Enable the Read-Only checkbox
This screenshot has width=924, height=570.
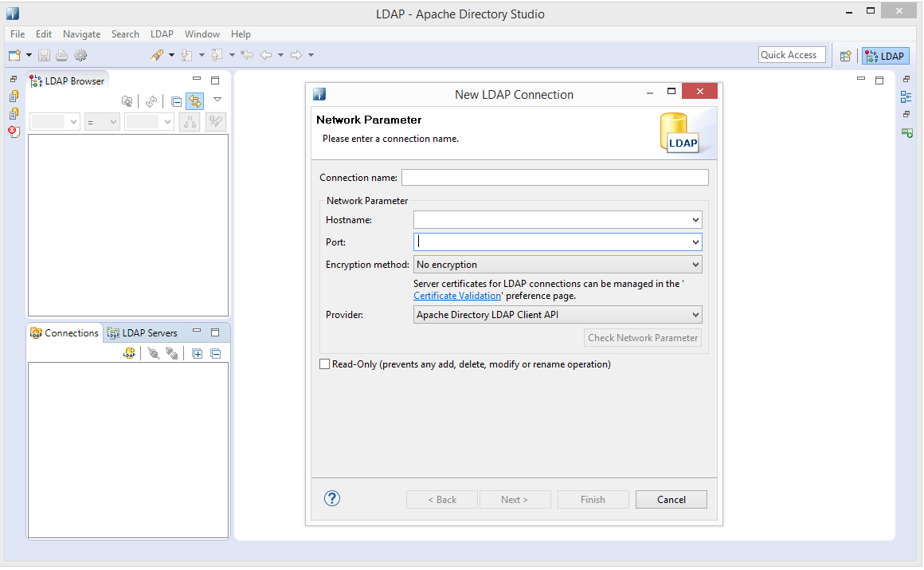(x=324, y=364)
